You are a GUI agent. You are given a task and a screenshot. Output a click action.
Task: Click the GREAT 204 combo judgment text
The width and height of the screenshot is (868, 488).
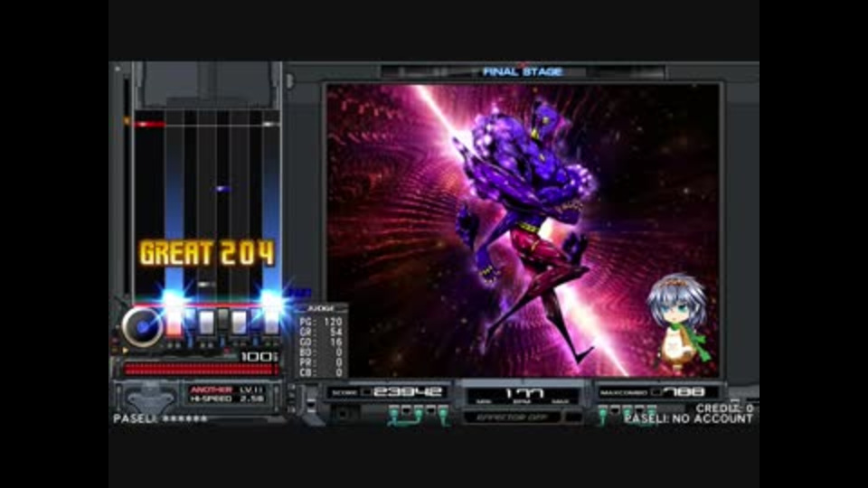click(x=206, y=253)
